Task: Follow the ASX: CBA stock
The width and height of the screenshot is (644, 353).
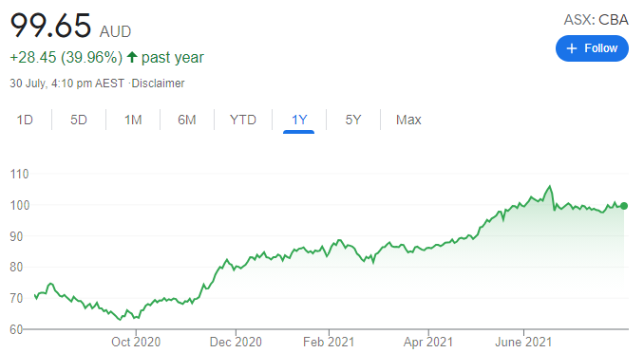Action: tap(592, 48)
